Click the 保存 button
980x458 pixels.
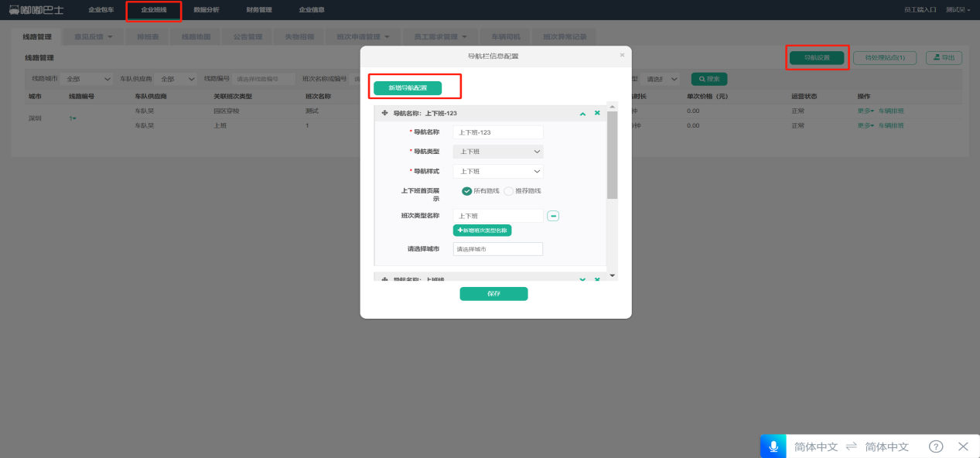click(493, 294)
